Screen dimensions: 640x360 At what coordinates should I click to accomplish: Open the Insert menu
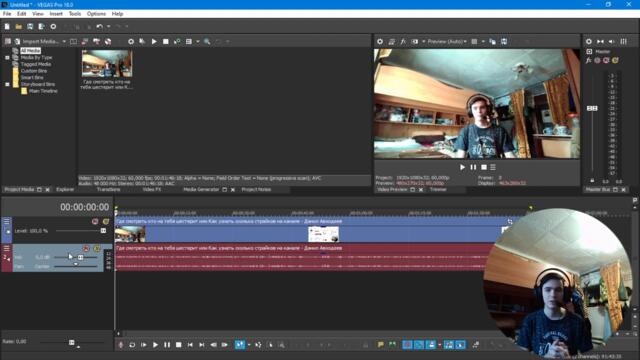tap(56, 14)
